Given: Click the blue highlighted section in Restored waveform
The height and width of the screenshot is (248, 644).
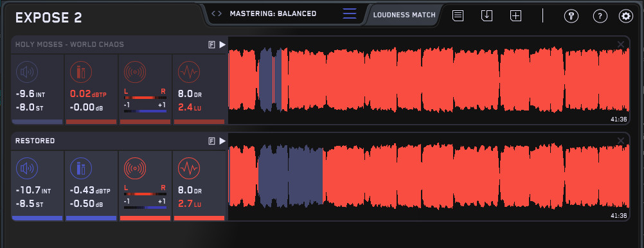Looking at the screenshot, I should click(x=291, y=176).
